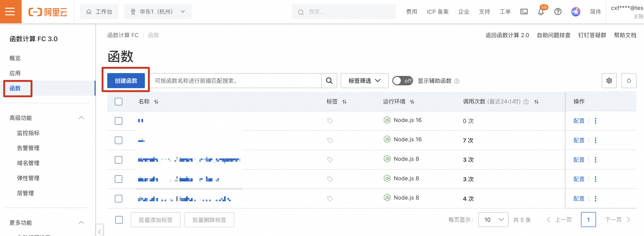644x236 pixels.
Task: Open 概览 in the sidebar
Action: 15,58
